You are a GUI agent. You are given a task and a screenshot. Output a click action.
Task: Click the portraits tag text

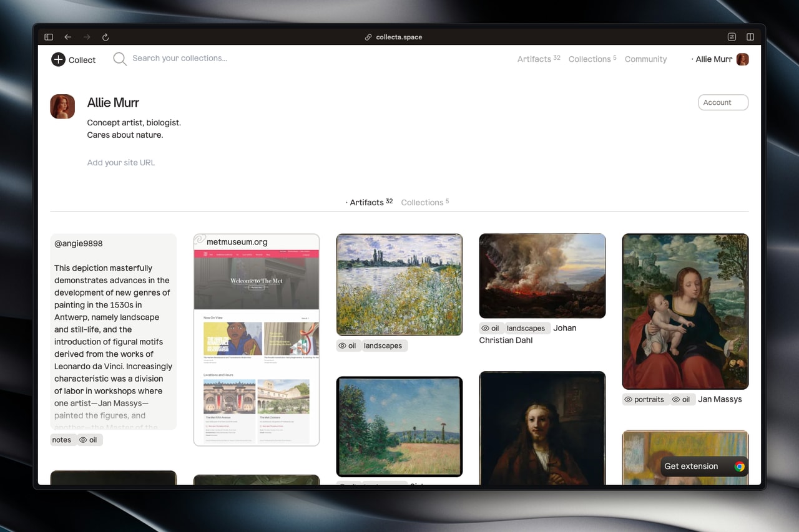(649, 400)
